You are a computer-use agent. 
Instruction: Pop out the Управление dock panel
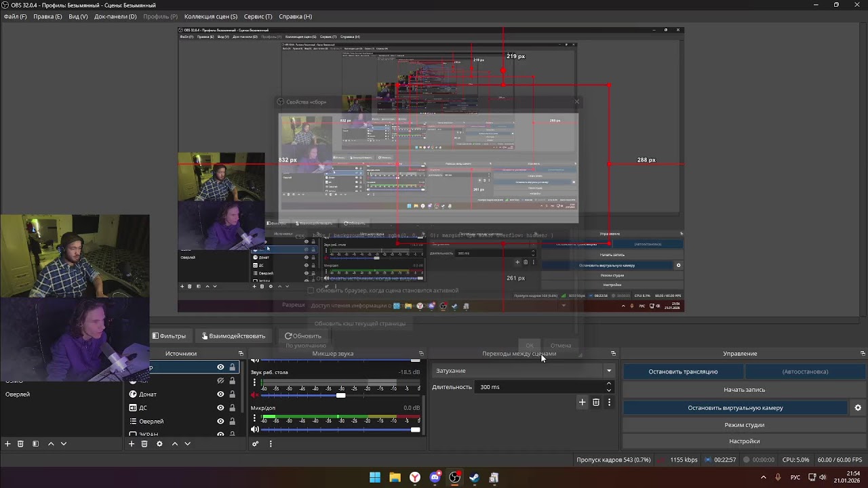(x=863, y=354)
